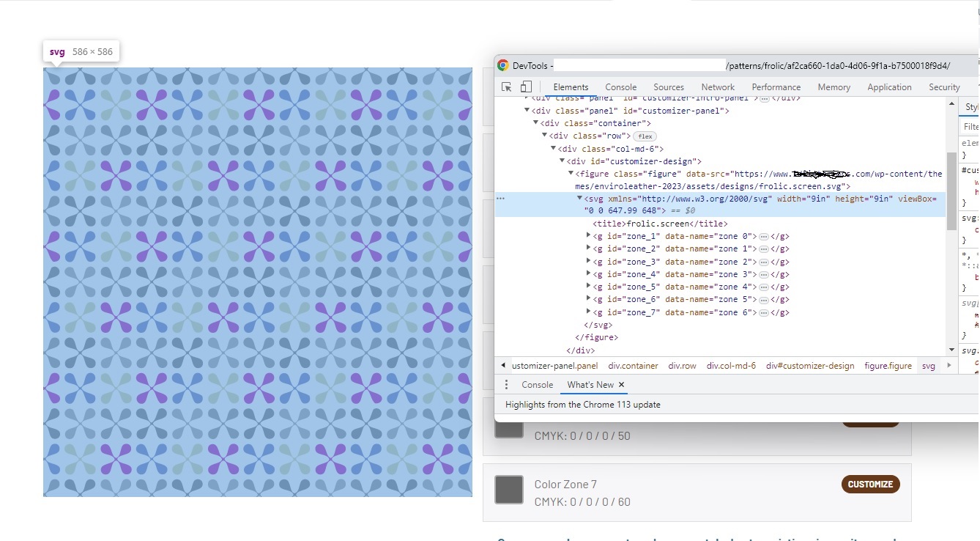Open the Memory tab
This screenshot has height=541, width=980.
point(834,87)
